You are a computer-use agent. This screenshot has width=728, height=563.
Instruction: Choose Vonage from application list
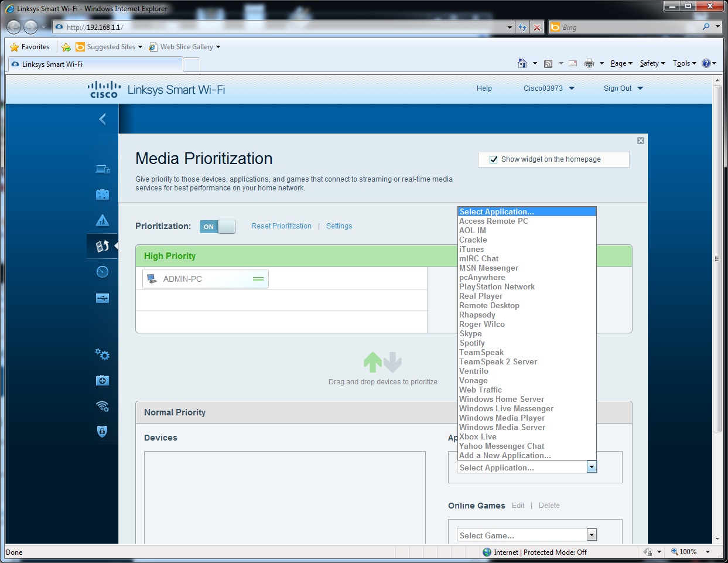[x=527, y=380]
